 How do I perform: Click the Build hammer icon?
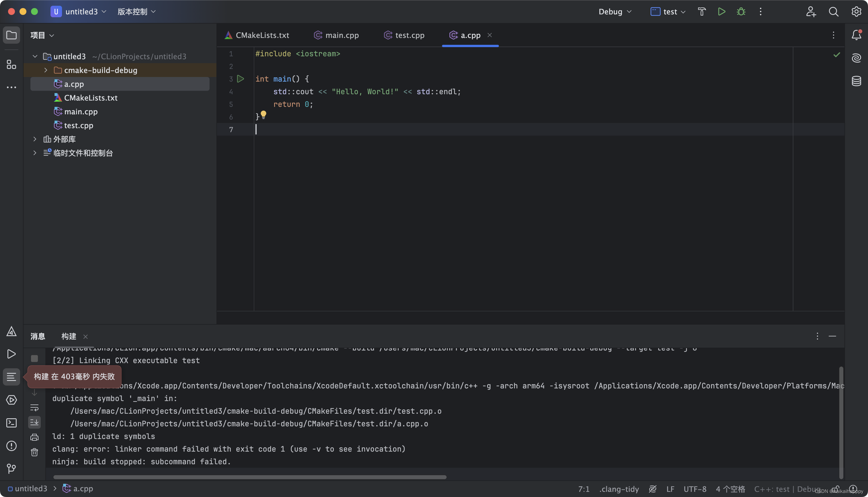coord(702,11)
